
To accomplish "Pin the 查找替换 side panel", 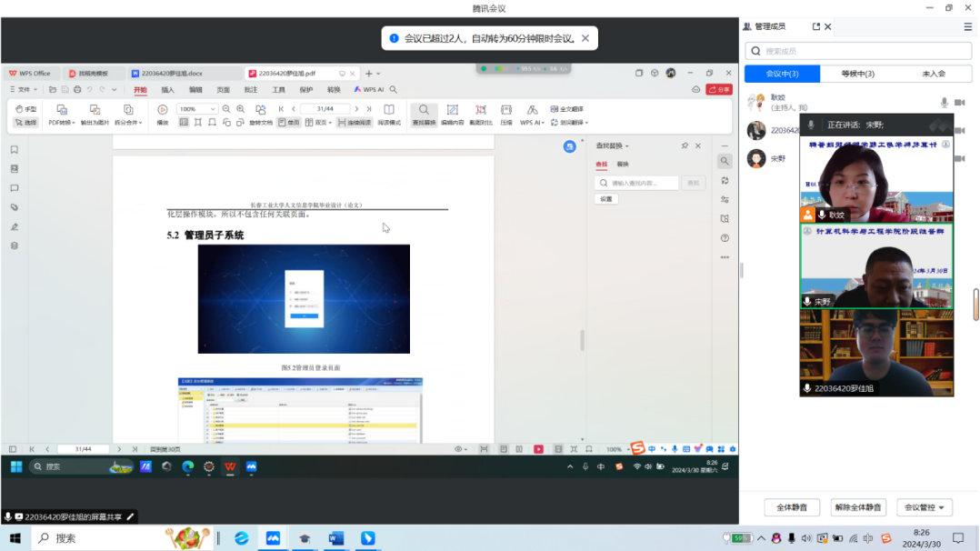I will click(x=685, y=145).
